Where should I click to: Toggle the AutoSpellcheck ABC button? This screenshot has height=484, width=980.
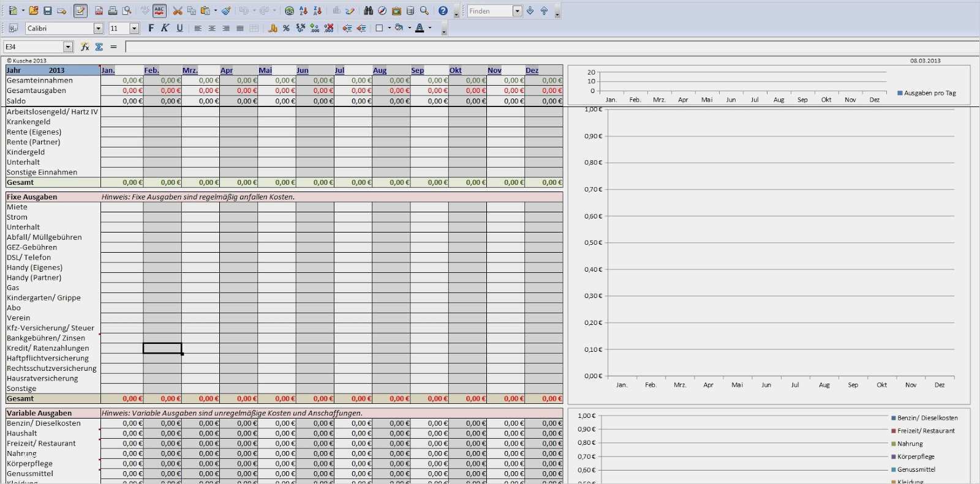159,11
